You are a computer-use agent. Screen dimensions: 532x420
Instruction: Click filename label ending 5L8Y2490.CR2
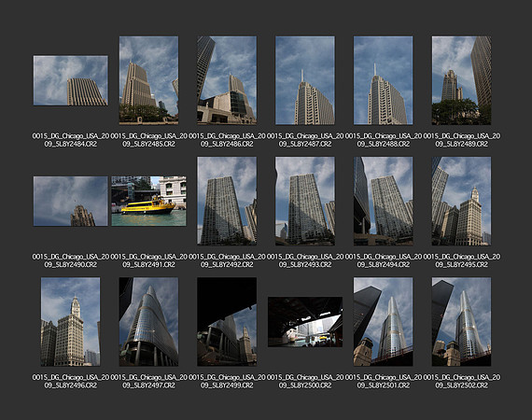coord(71,260)
